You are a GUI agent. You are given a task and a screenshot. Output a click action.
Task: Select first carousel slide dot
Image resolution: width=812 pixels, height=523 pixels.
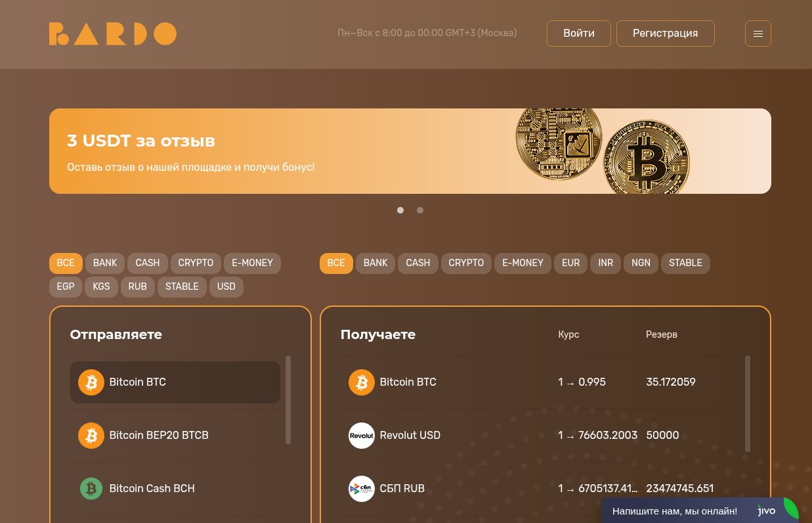coord(400,210)
